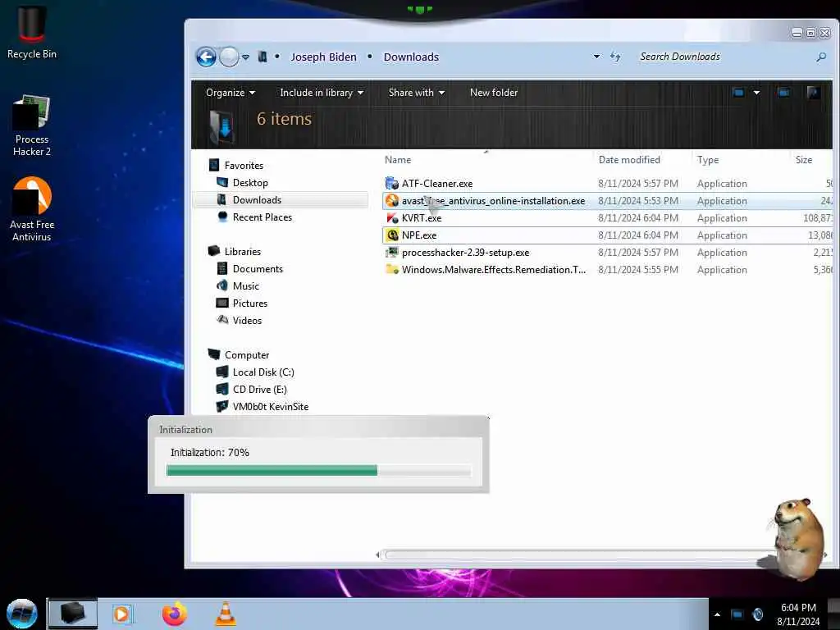Screen dimensions: 840x630
Task: Open the Share with menu
Action: (416, 93)
